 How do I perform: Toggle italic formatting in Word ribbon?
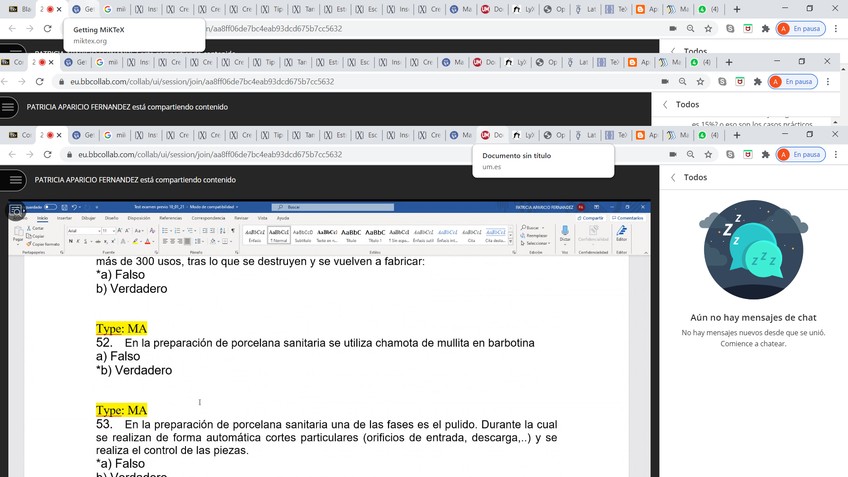[x=77, y=241]
